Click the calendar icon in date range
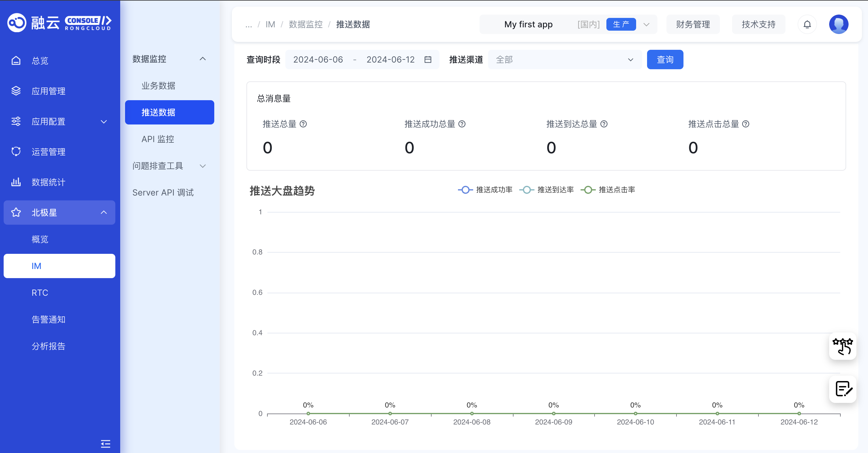The height and width of the screenshot is (453, 868). (428, 60)
